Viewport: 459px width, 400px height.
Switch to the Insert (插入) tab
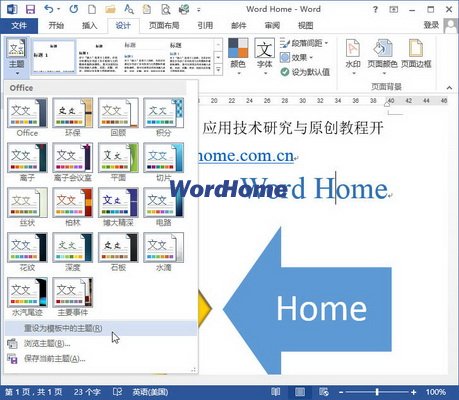click(89, 26)
